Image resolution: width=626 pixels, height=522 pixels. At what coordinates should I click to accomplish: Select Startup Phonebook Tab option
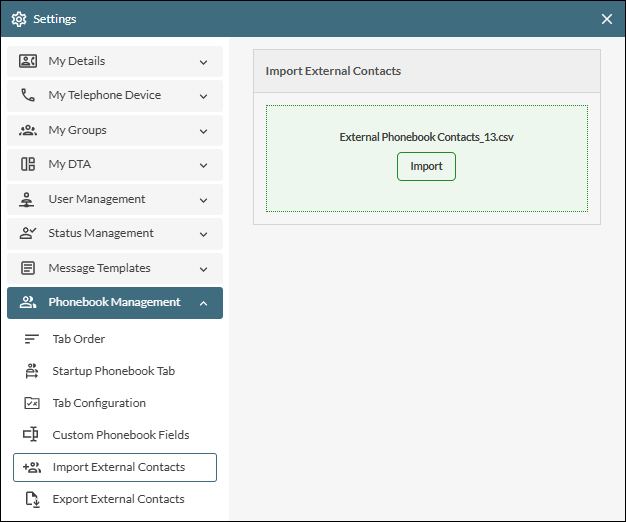pos(113,371)
